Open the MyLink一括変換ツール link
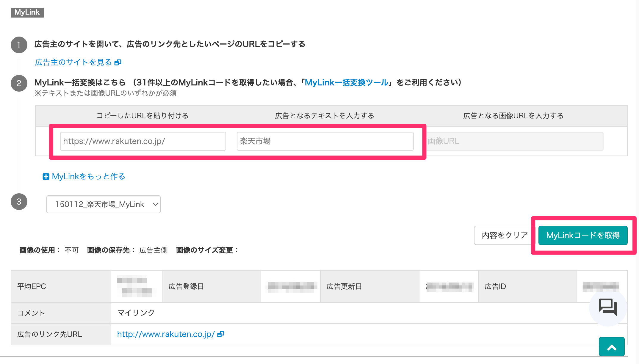This screenshot has width=639, height=364. click(x=347, y=82)
